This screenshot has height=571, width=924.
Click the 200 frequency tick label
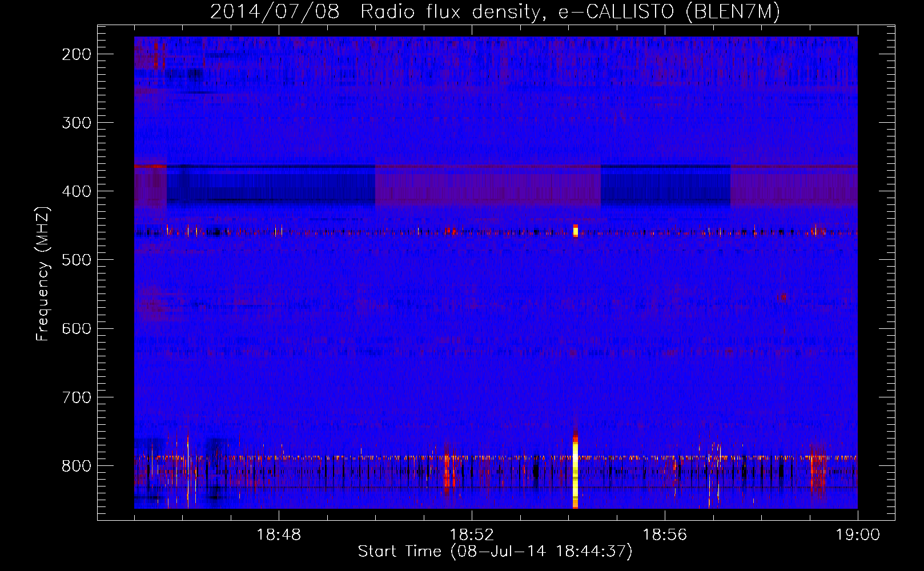pyautogui.click(x=76, y=54)
